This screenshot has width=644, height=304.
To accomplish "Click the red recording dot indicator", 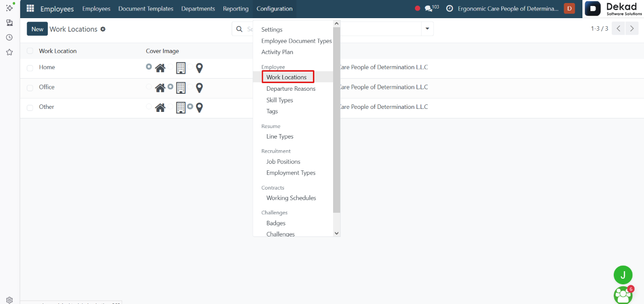I will click(x=417, y=9).
